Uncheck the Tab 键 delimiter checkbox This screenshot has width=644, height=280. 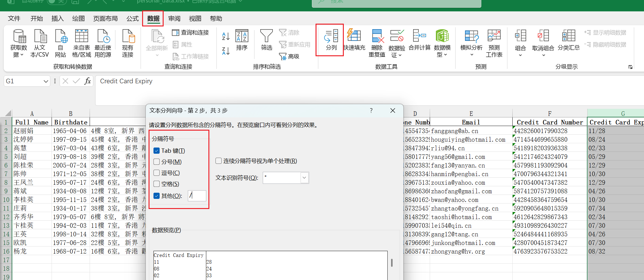pos(157,151)
